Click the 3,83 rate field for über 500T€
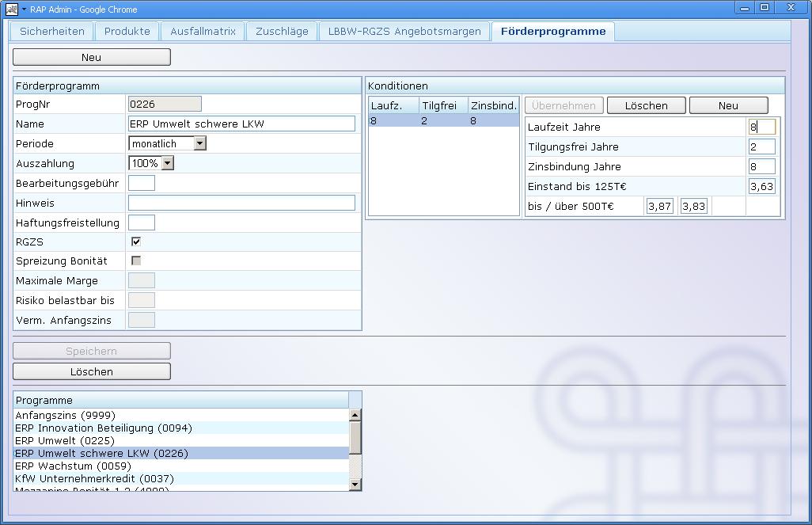Viewport: 812px width, 525px height. coord(694,206)
